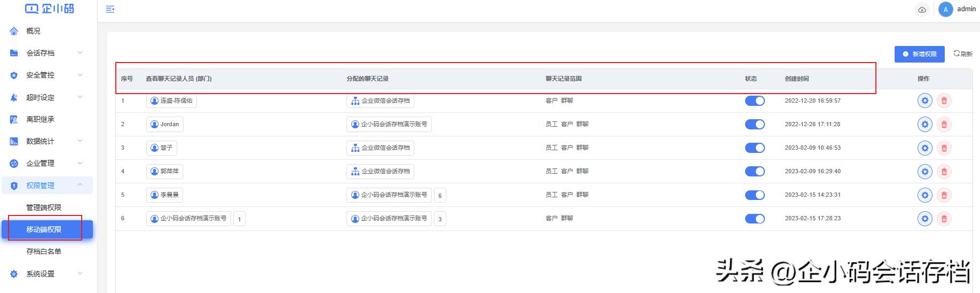Viewport: 980px width, 293px height.
Task: Delete the 李晨晨 permission row
Action: point(944,195)
